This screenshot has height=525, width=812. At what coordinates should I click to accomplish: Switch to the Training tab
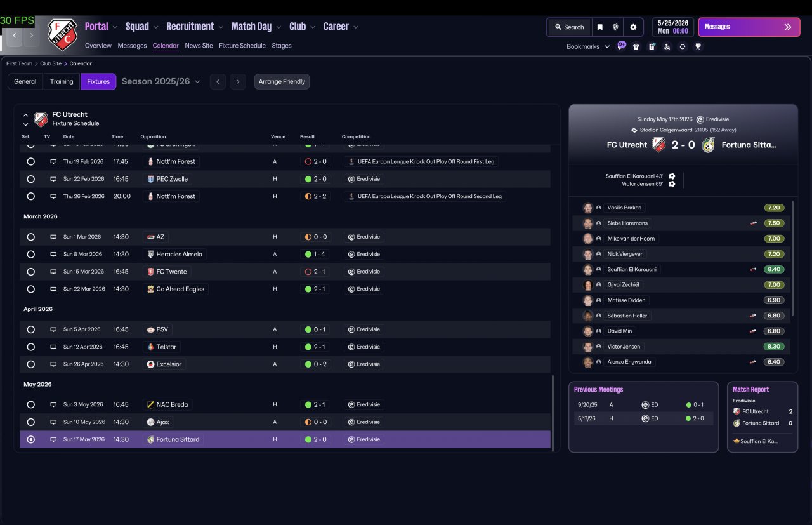point(62,81)
